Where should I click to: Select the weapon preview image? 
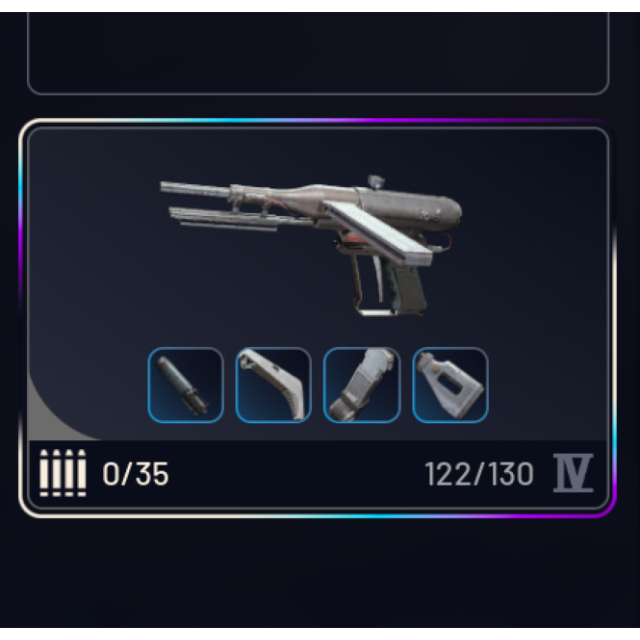311,245
